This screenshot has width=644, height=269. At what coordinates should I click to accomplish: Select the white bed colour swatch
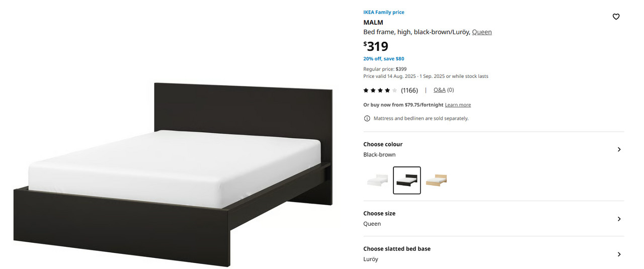[x=378, y=181]
